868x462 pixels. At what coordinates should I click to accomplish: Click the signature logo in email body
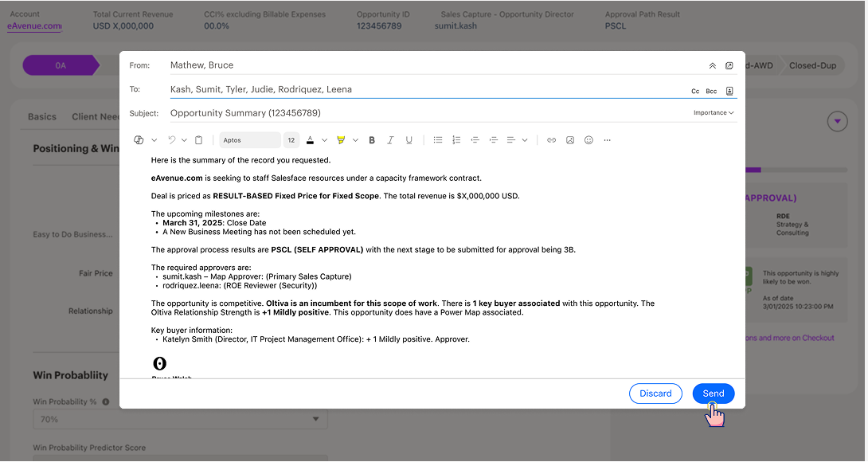[x=159, y=363]
